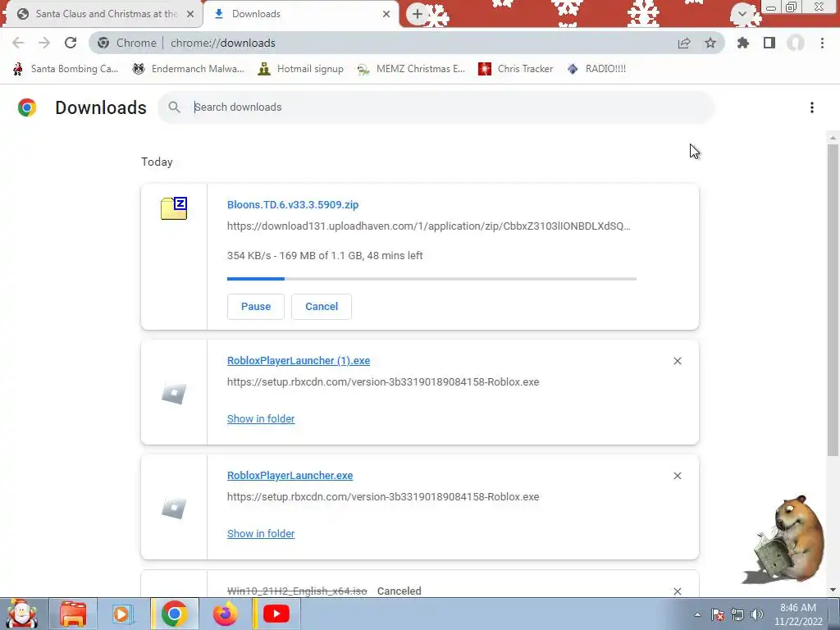840x630 pixels.
Task: Cancel the Bloons TD 6 download
Action: pyautogui.click(x=322, y=307)
